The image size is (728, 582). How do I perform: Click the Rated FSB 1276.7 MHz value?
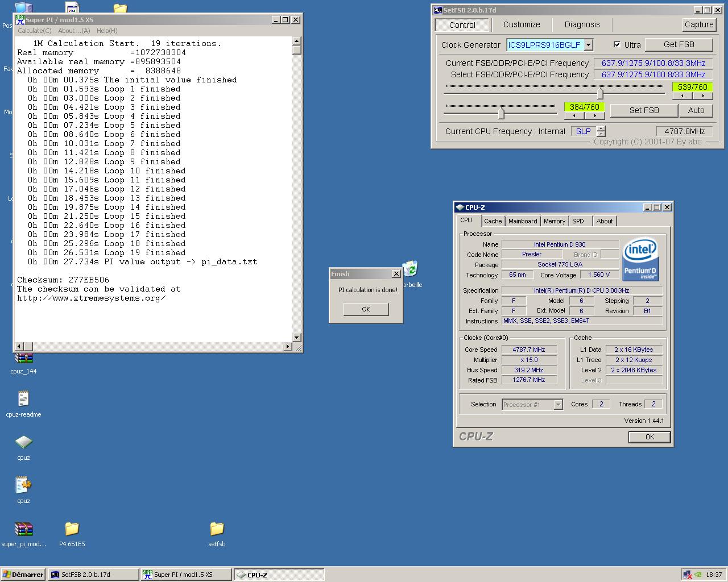click(528, 380)
